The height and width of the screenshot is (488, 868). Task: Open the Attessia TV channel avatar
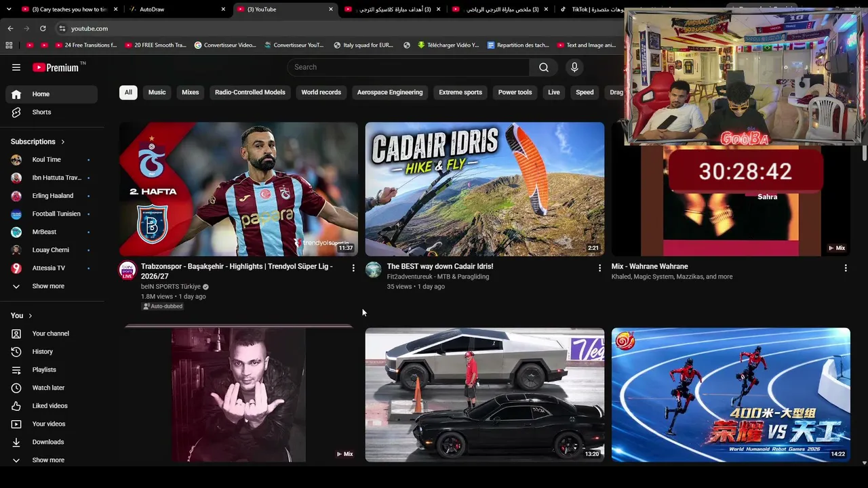(16, 268)
